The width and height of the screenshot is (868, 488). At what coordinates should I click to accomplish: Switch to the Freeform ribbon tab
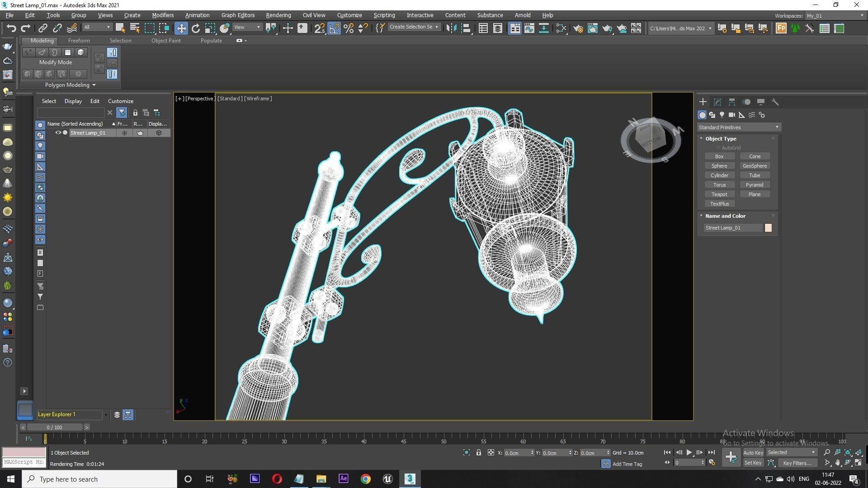pos(79,41)
